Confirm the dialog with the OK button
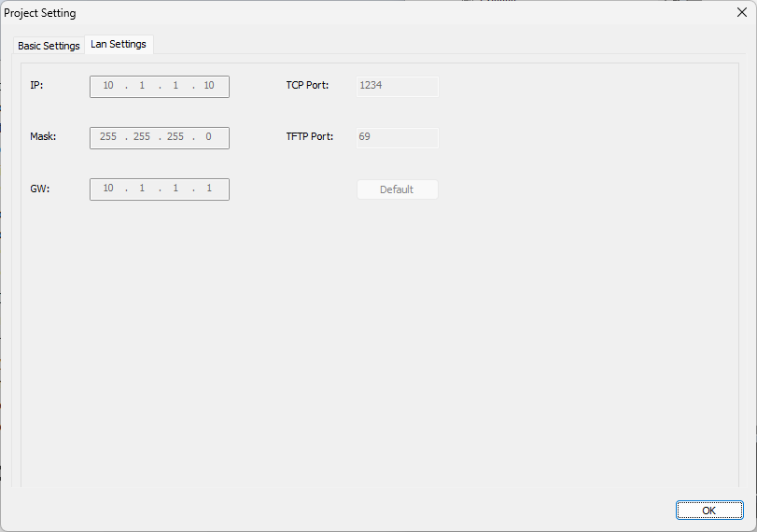757x532 pixels. click(x=708, y=511)
